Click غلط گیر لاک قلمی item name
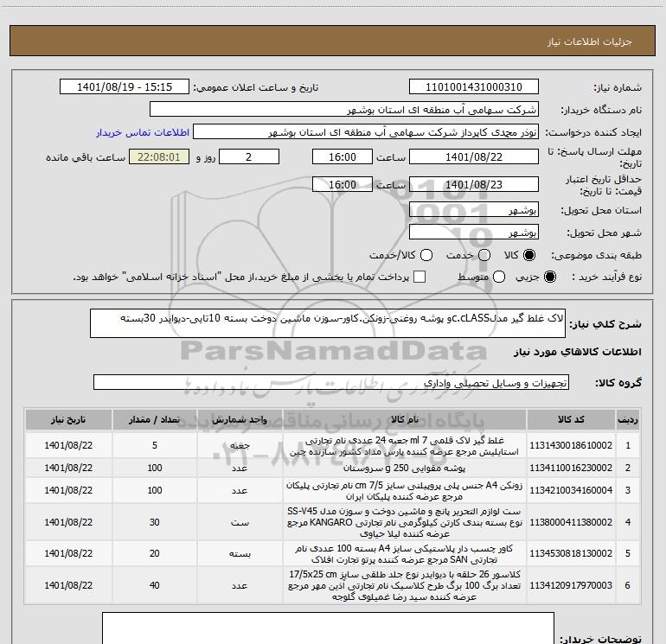666x644 pixels. pyautogui.click(x=404, y=446)
